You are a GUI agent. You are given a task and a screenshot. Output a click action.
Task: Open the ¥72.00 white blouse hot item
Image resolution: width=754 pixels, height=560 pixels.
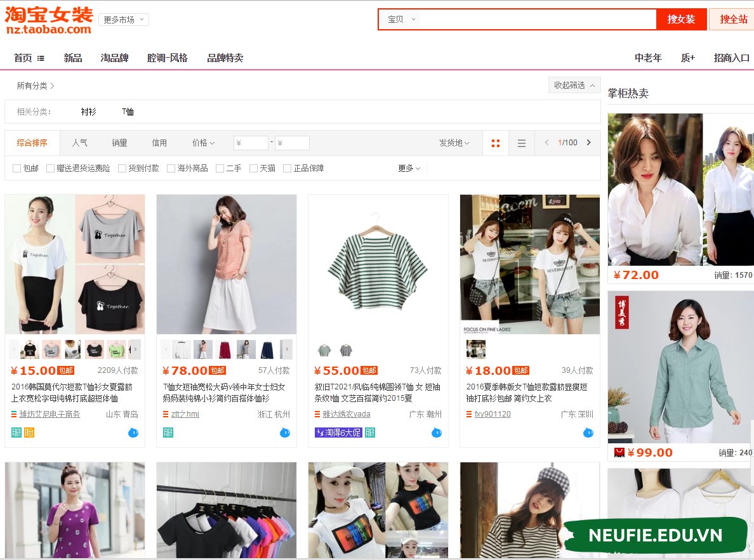pyautogui.click(x=680, y=190)
